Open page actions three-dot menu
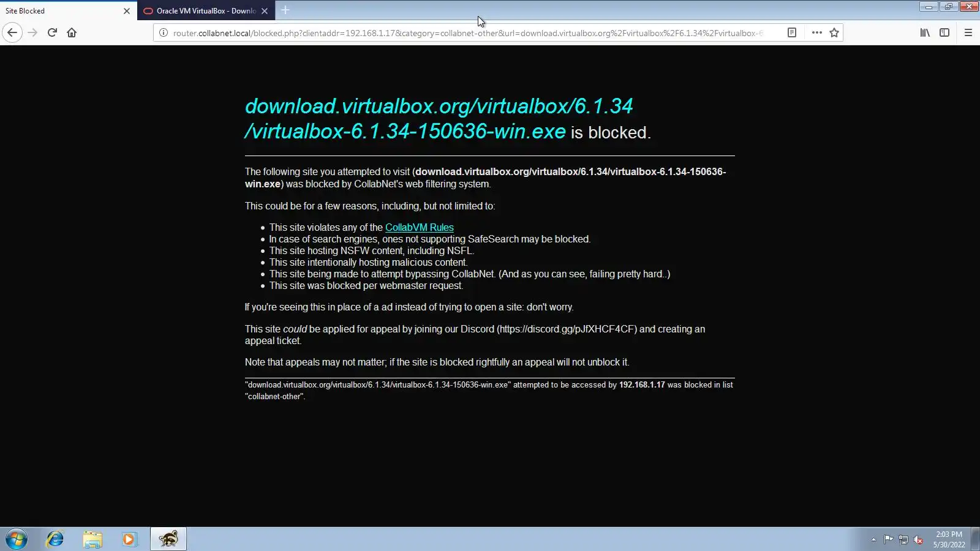The height and width of the screenshot is (551, 980). [816, 32]
